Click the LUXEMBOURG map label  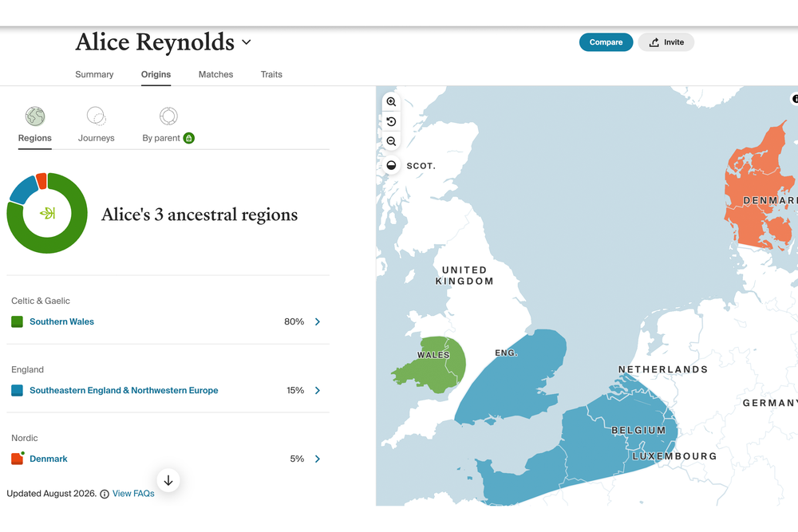(675, 456)
